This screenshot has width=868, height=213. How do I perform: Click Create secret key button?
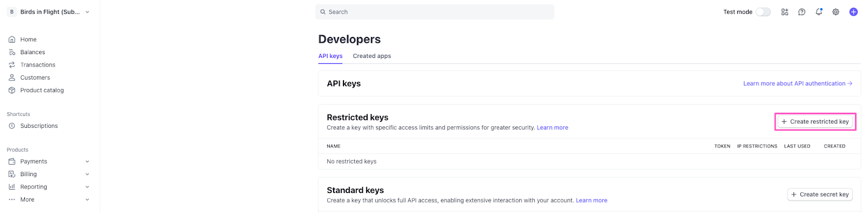click(820, 195)
